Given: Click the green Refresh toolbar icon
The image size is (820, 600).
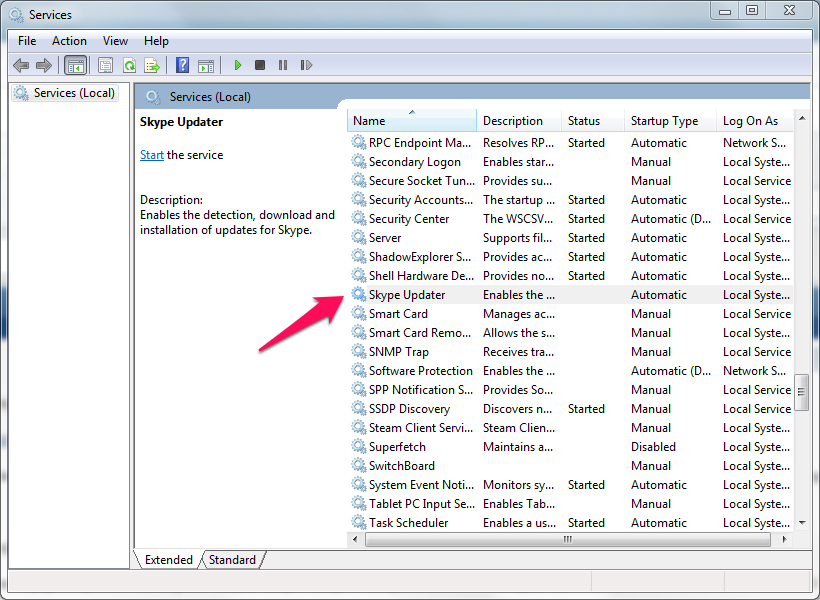Looking at the screenshot, I should click(x=129, y=65).
